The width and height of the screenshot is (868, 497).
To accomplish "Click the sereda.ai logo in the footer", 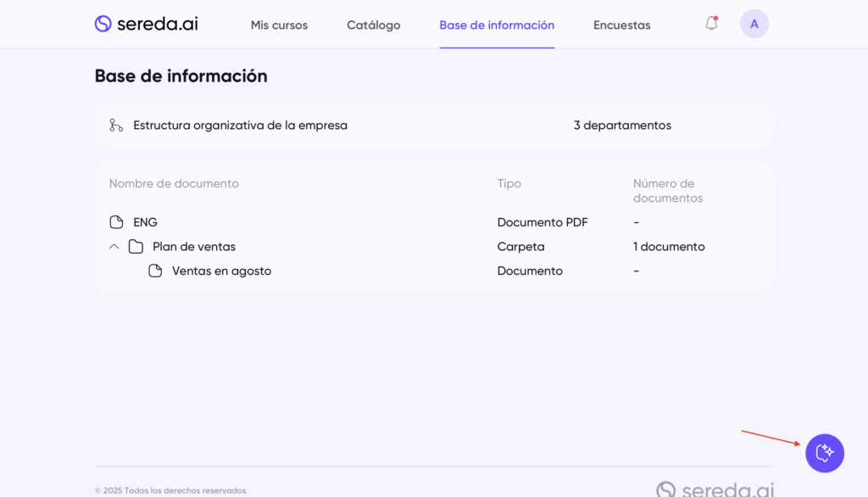I will tap(715, 489).
